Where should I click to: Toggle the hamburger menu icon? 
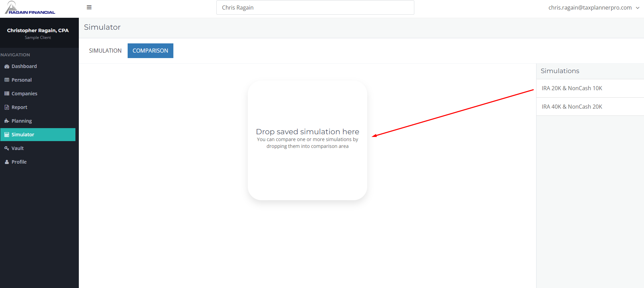(89, 8)
